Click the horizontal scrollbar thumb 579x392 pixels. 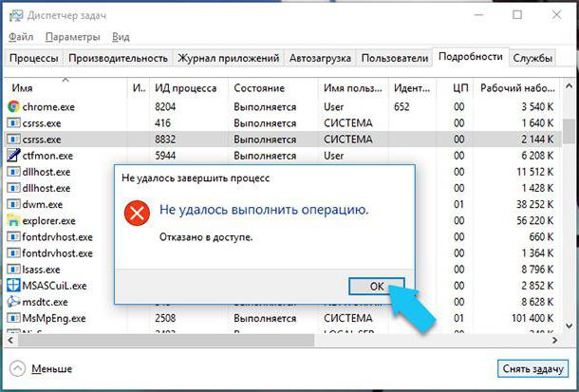[x=166, y=341]
